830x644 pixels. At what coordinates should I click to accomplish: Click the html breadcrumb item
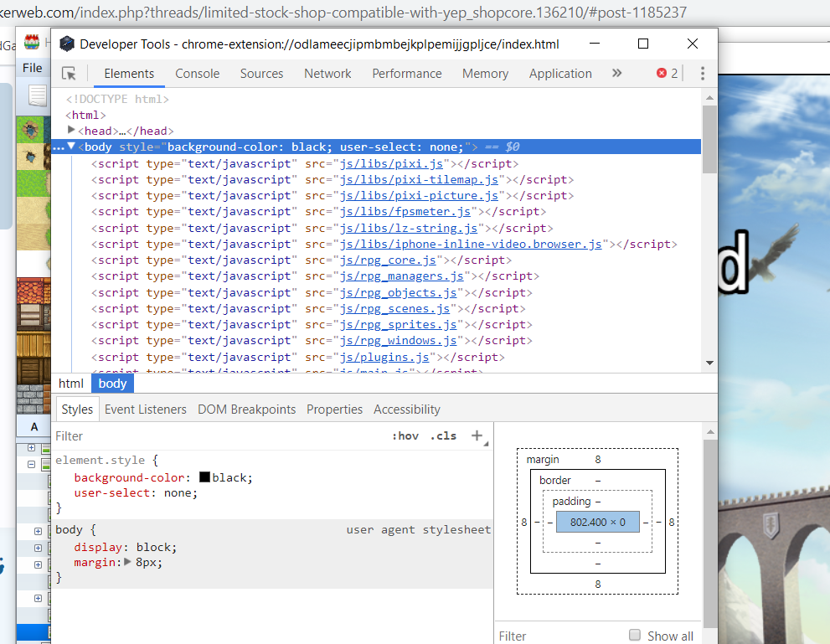coord(71,383)
